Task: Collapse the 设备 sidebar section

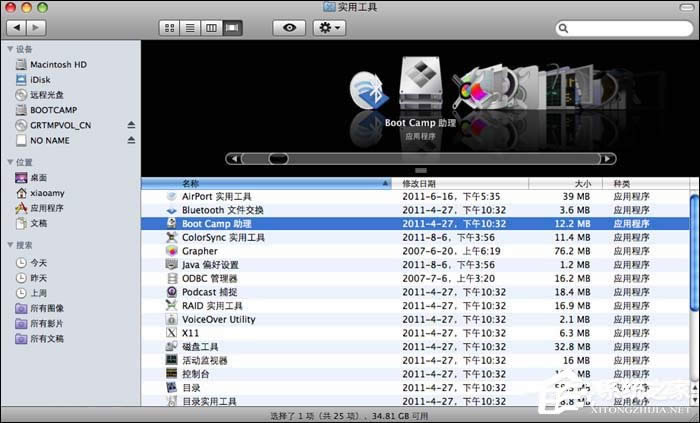Action: point(10,49)
